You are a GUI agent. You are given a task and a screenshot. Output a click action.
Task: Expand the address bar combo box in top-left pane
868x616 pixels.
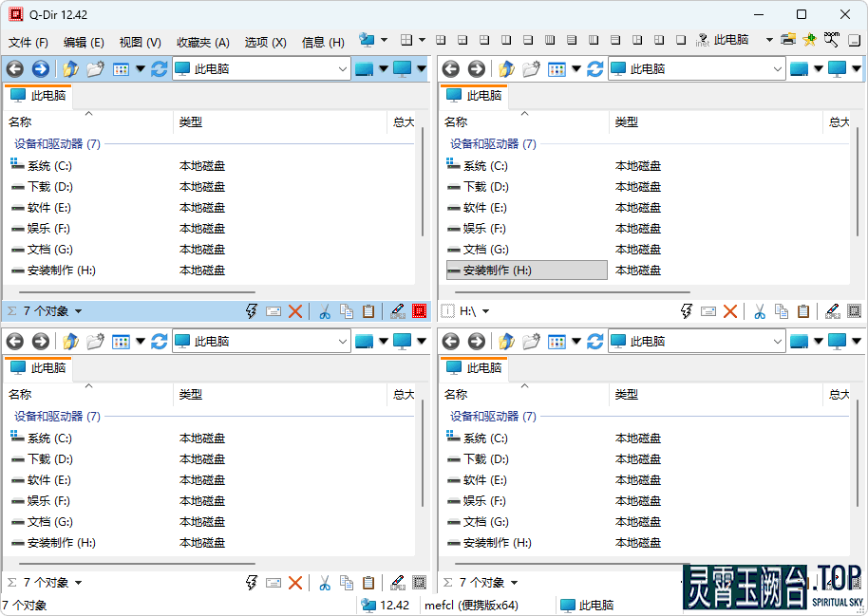click(x=343, y=69)
